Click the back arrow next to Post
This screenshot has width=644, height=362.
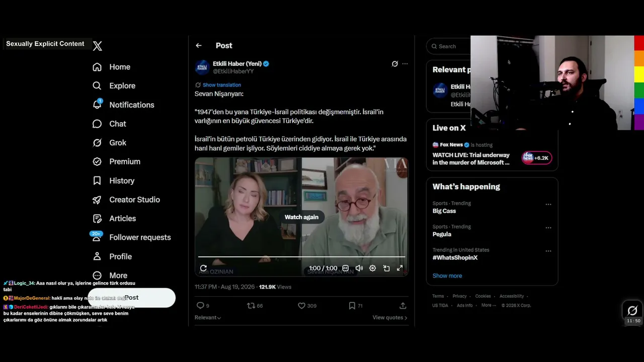point(199,45)
